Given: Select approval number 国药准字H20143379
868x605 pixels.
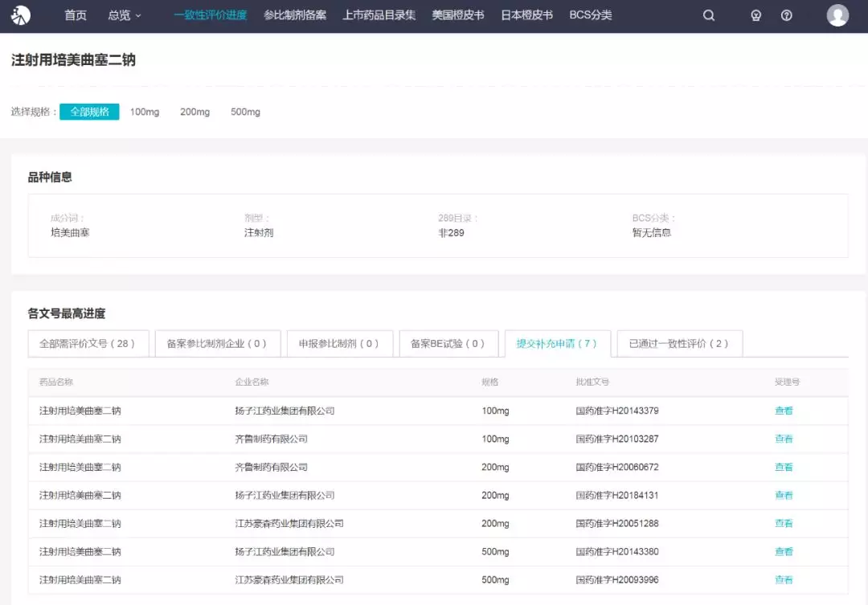Looking at the screenshot, I should [x=617, y=411].
